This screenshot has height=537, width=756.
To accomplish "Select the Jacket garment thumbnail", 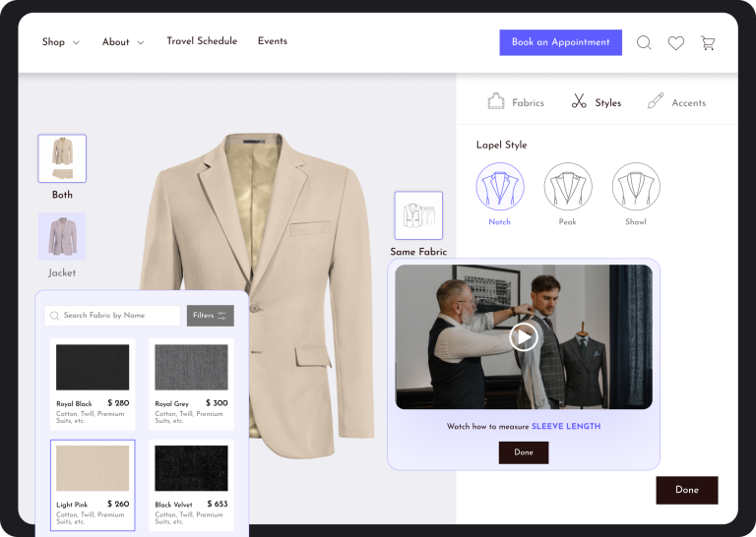I will tap(62, 236).
